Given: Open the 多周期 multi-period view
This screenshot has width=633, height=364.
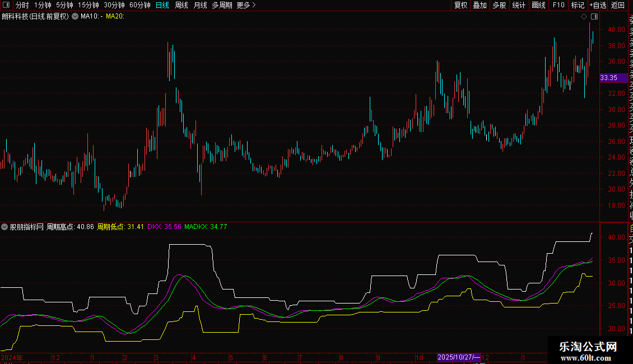Looking at the screenshot, I should point(222,5).
